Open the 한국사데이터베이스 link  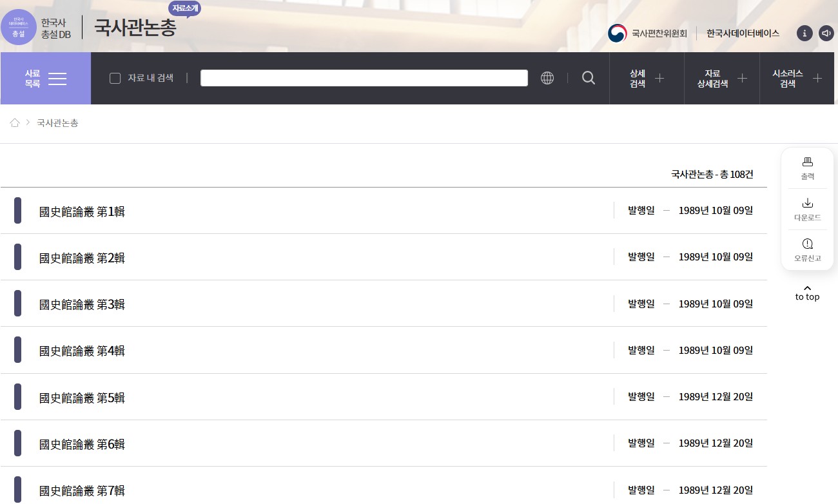coord(743,34)
